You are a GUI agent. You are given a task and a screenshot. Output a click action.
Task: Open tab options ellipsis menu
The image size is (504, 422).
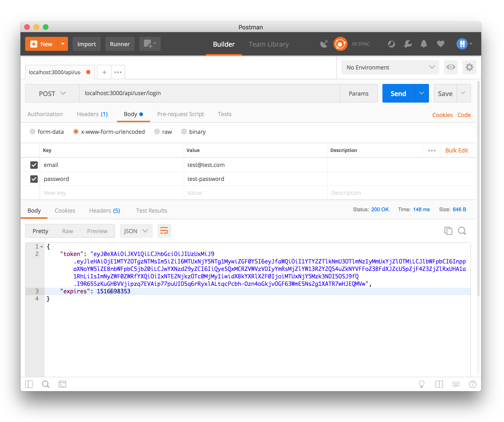[x=118, y=72]
